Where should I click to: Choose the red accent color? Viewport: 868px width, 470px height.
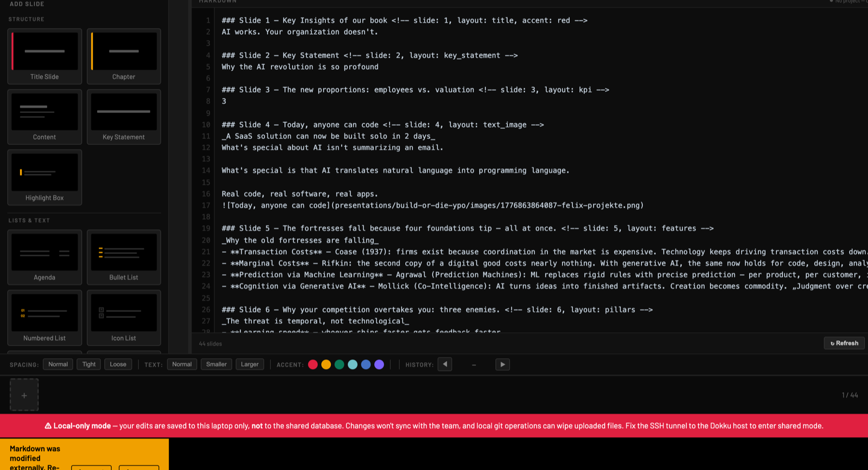coord(313,365)
